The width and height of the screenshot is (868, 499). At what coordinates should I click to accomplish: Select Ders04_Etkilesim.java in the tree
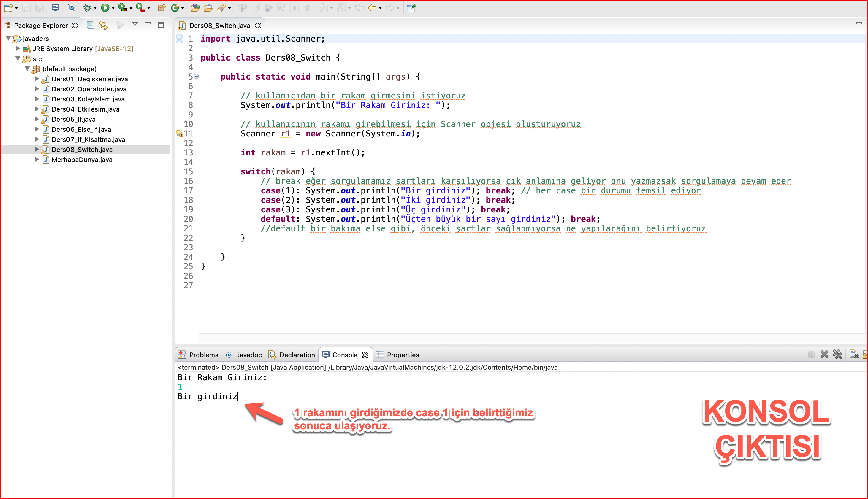(x=85, y=109)
